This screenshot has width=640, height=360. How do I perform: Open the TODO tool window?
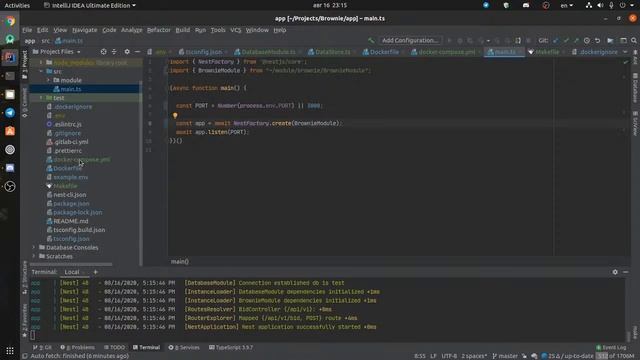114,347
